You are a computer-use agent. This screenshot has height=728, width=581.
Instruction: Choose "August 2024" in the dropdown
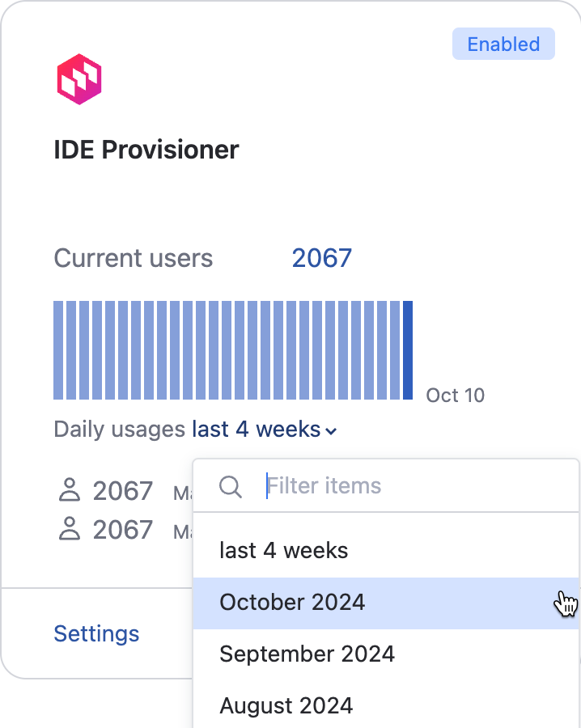click(x=286, y=705)
